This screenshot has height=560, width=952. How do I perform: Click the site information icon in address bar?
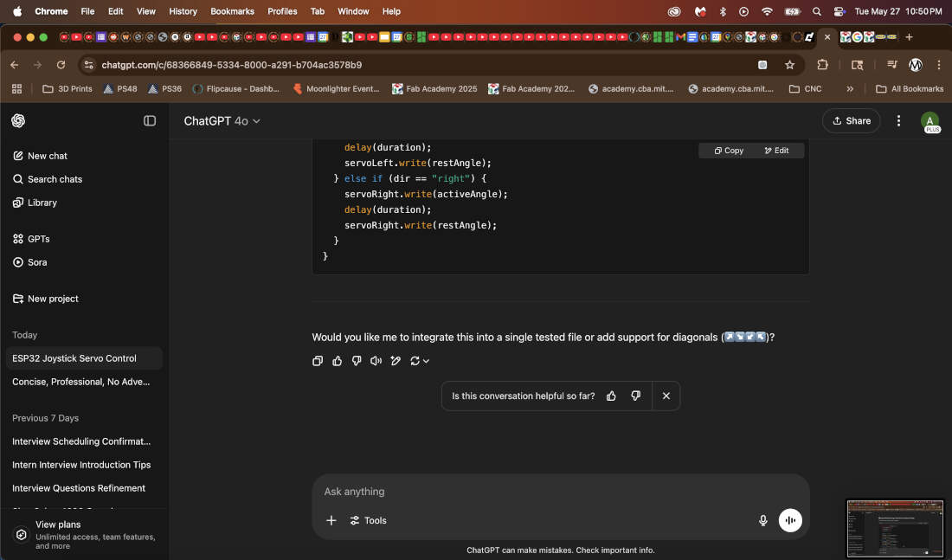coord(88,65)
